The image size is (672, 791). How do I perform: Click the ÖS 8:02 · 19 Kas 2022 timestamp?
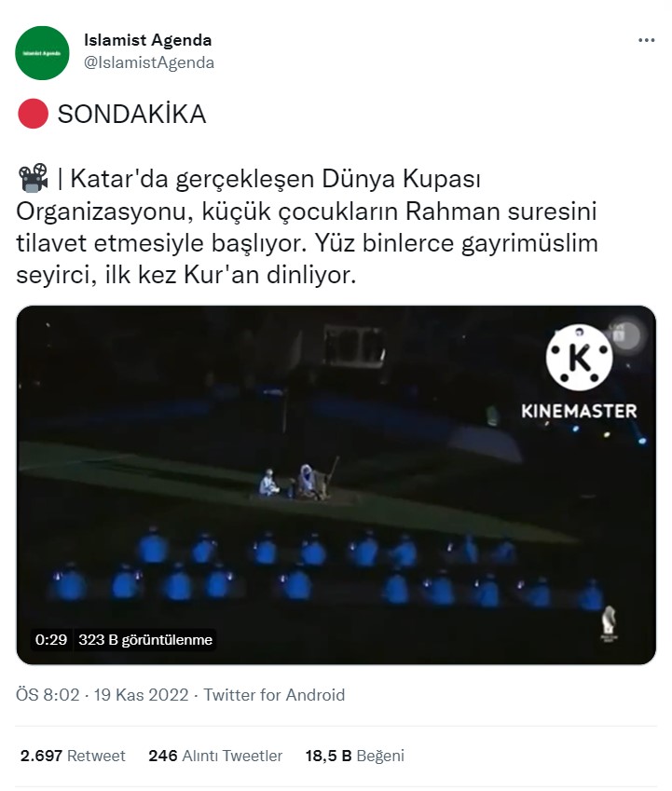pos(103,695)
